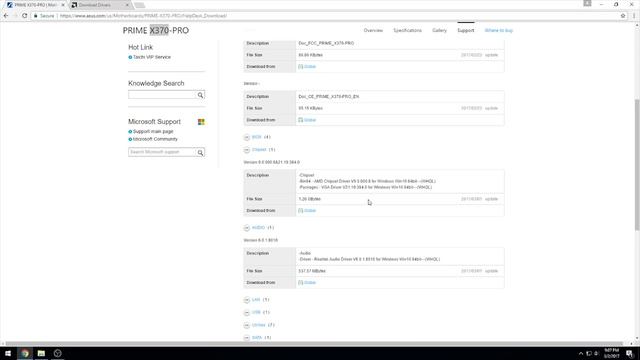Screen dimensions: 640x360
Task: Open the Microsoft Support main page link
Action: 153,131
